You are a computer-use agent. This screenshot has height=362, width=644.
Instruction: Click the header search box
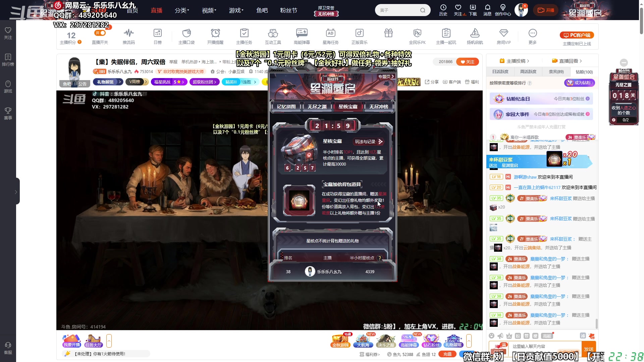point(402,10)
